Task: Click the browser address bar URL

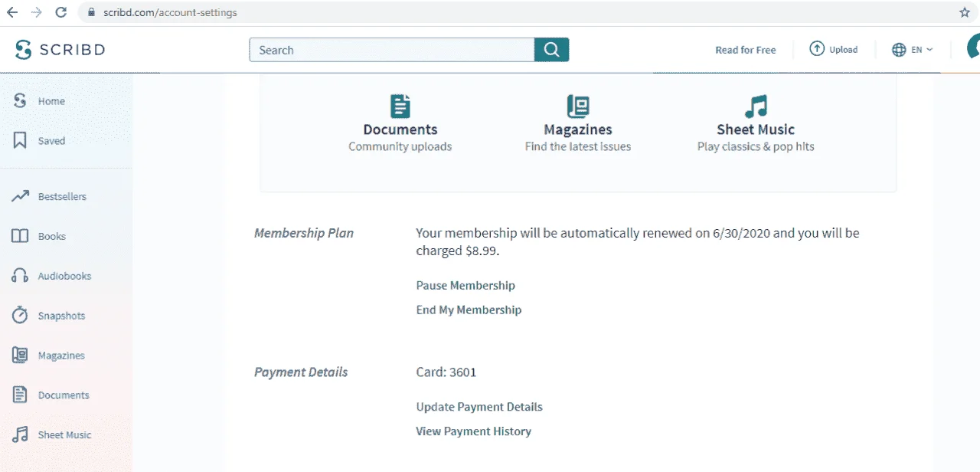Action: (x=170, y=12)
